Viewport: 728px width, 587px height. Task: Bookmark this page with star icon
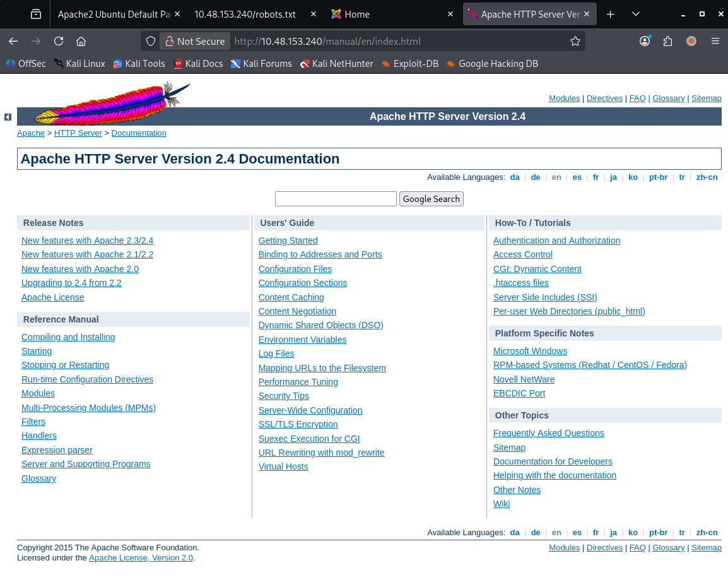tap(575, 41)
